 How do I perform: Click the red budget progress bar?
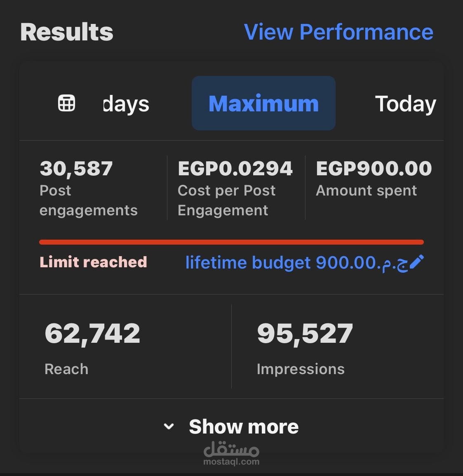coord(231,242)
